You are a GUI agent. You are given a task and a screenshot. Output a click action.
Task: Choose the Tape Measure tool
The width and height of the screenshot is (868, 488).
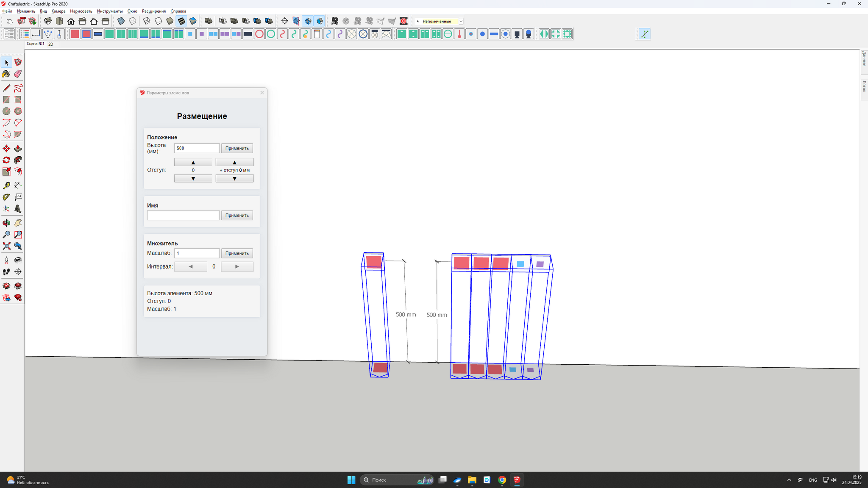(6, 186)
